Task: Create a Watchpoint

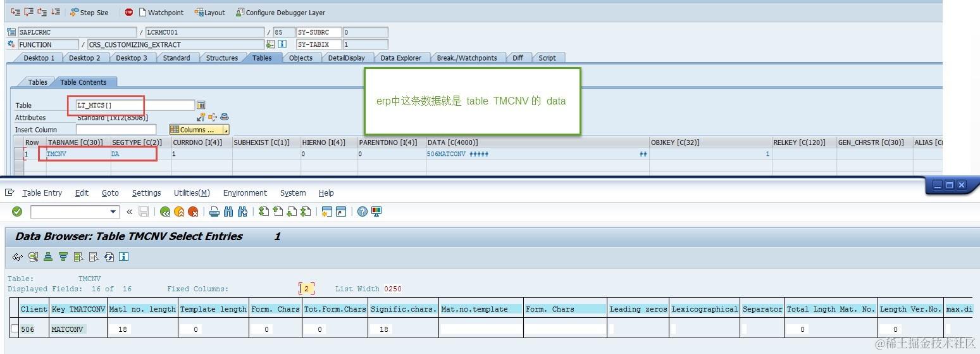Action: coord(161,12)
